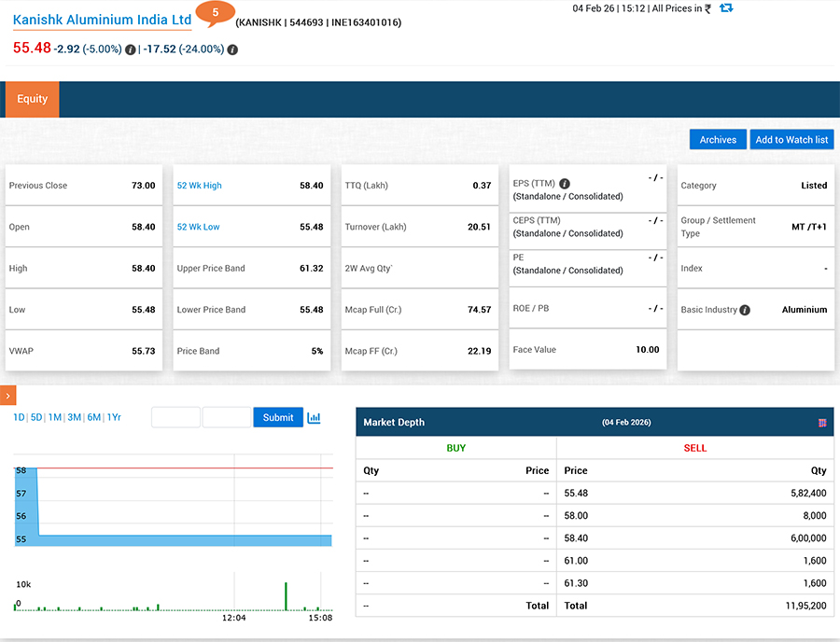Select the Equity tab
Viewport: 840px width, 642px height.
(32, 98)
